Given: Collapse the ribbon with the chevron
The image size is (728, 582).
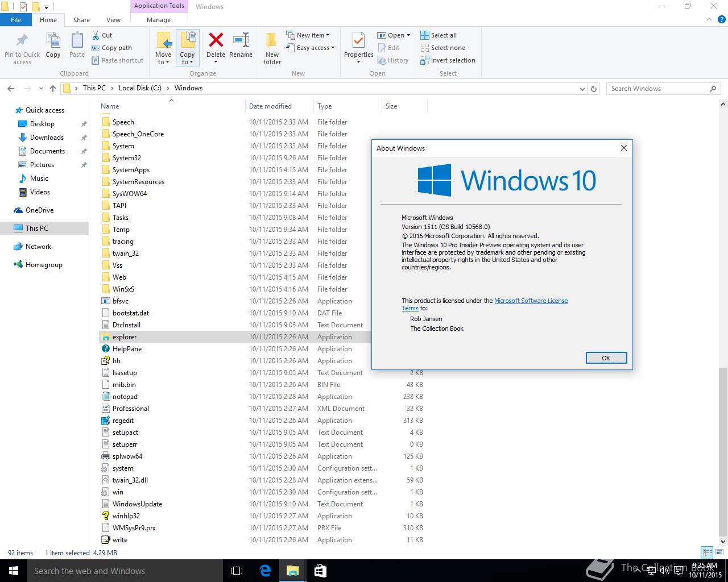Looking at the screenshot, I should tap(709, 19).
